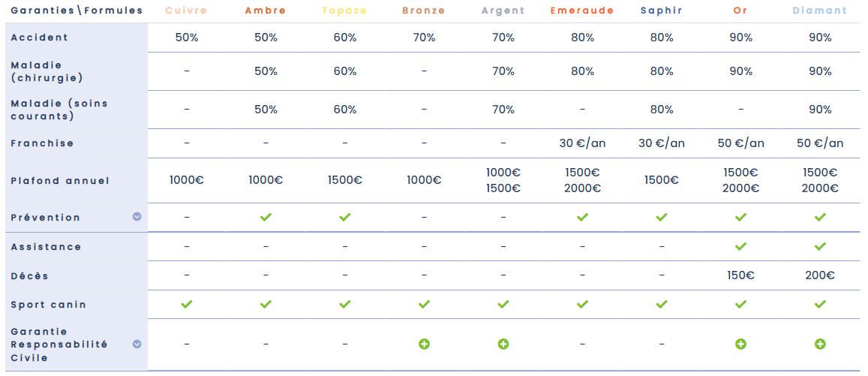This screenshot has height=376, width=868.
Task: Click the Assistance checkmark in the Diamant column
Action: (x=820, y=246)
